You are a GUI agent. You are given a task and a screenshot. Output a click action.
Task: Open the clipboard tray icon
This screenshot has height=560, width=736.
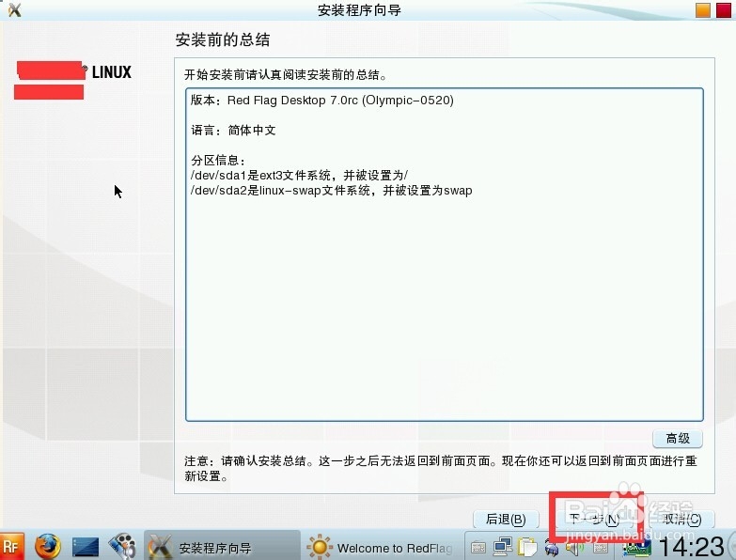pyautogui.click(x=527, y=547)
